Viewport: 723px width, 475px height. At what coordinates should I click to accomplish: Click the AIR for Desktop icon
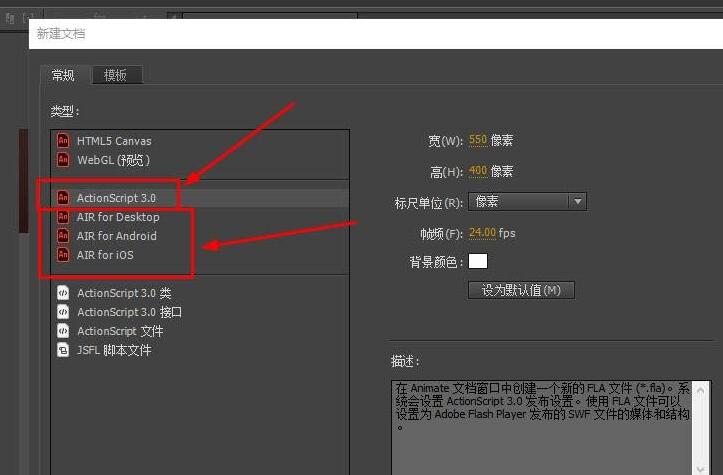[x=63, y=217]
